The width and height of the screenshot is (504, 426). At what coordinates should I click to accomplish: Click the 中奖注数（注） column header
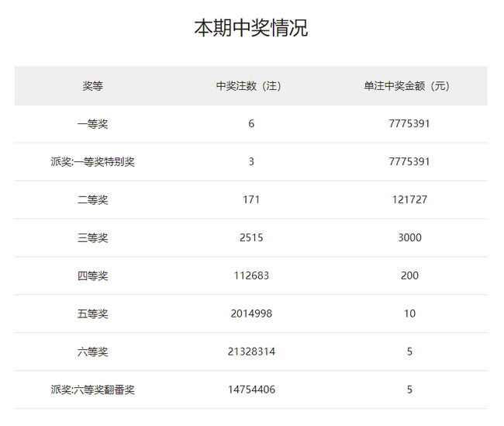[x=251, y=86]
